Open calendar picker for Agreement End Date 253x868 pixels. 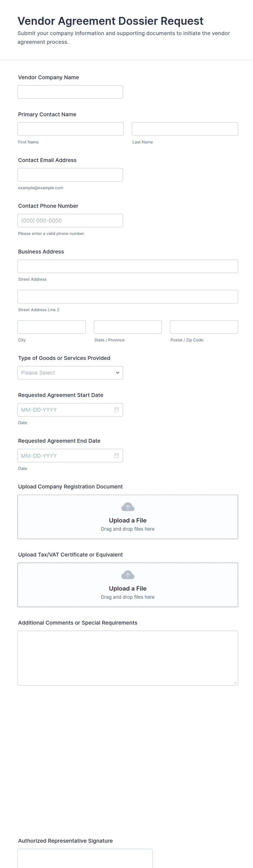[116, 456]
